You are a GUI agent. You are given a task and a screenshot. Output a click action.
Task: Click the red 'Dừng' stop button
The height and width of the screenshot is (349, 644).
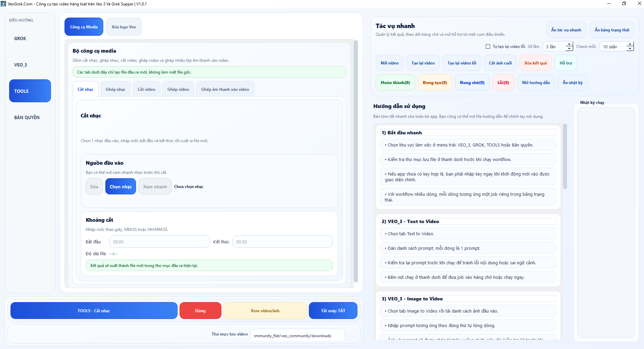point(200,311)
